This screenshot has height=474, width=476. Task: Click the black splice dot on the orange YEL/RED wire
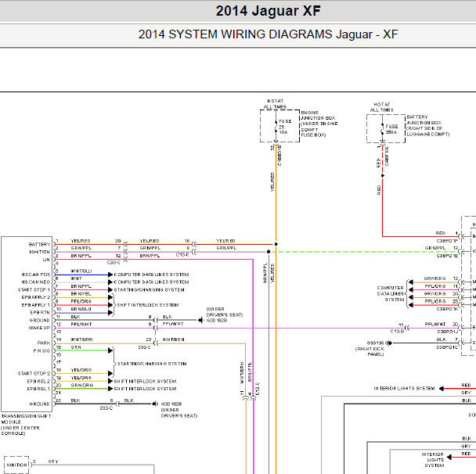tap(276, 244)
